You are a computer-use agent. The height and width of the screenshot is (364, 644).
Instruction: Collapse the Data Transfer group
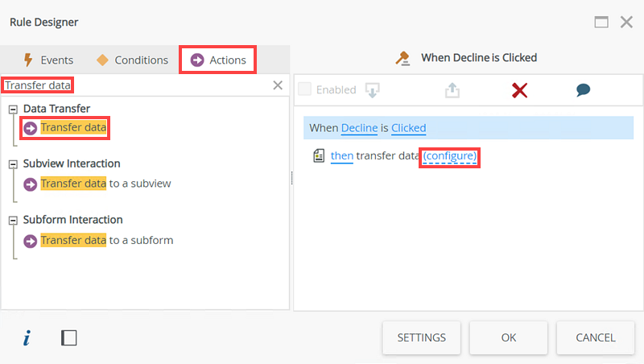point(14,109)
